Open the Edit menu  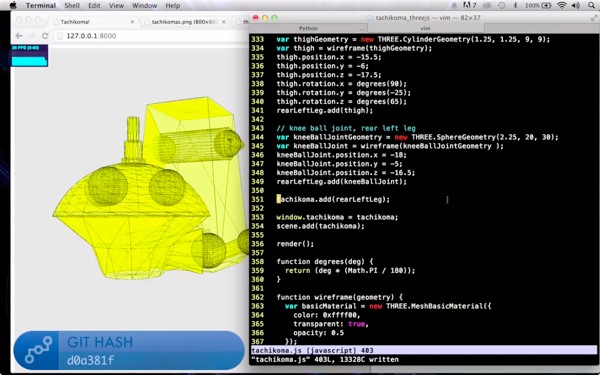coord(94,5)
